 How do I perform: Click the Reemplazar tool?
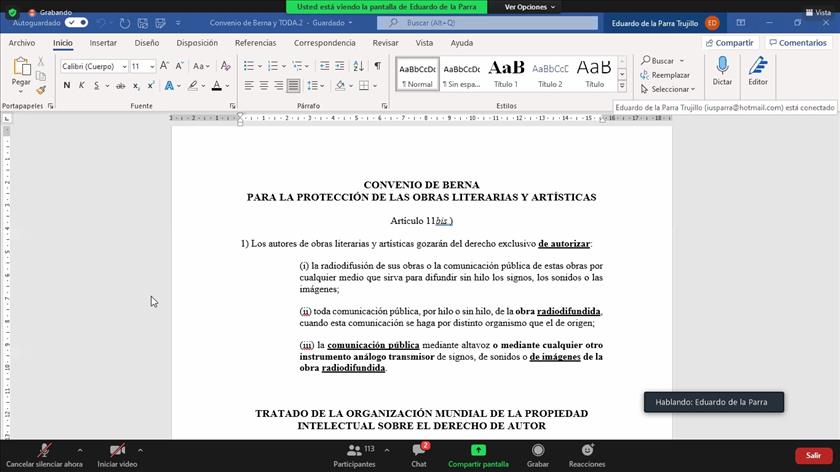click(x=665, y=75)
